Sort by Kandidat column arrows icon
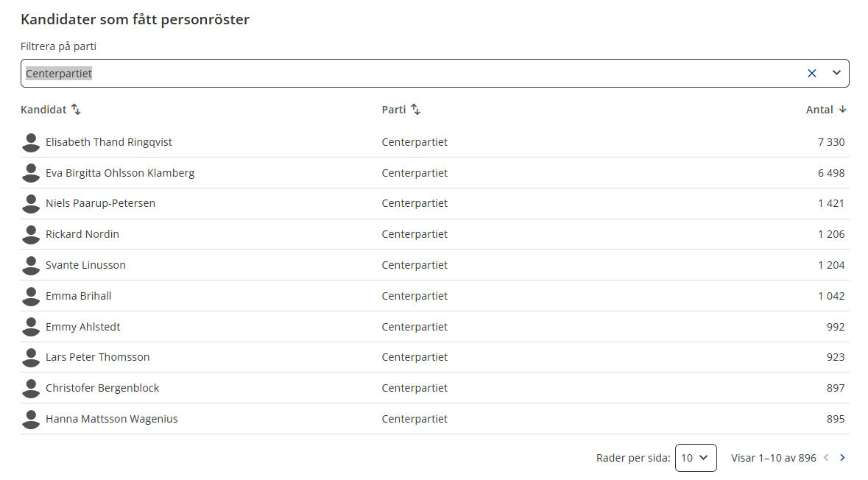Viewport: 868px width, 480px height. (x=77, y=110)
